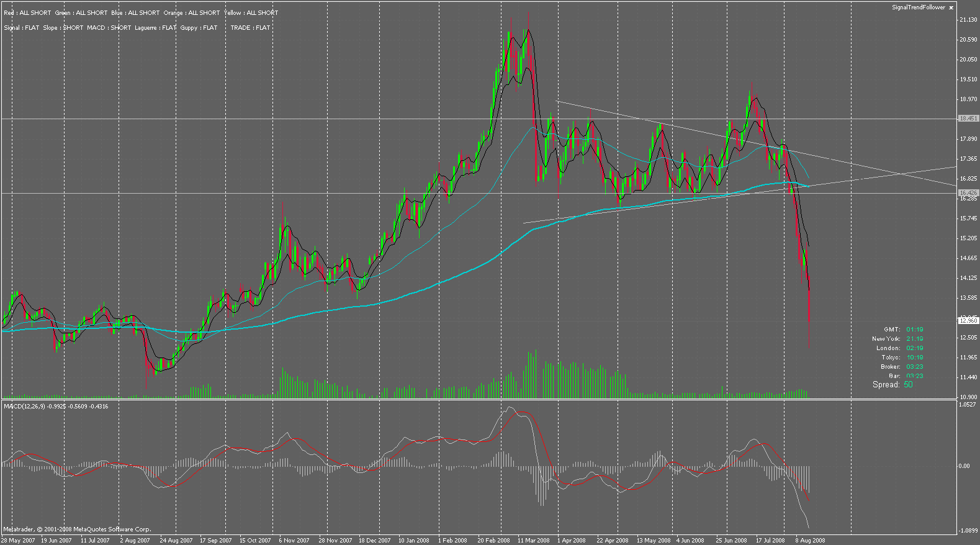Select the 16.426 horizontal line price tag
This screenshot has height=545, width=980.
(x=968, y=194)
